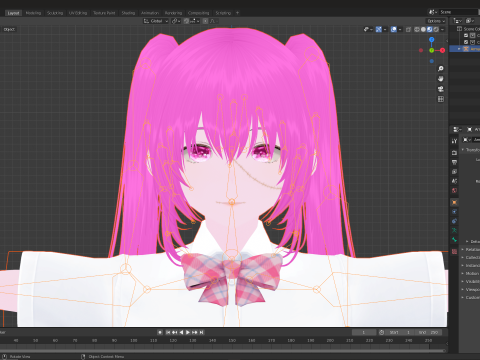Play animation in reverse
Image resolution: width=480 pixels, height=360 pixels.
pyautogui.click(x=181, y=332)
